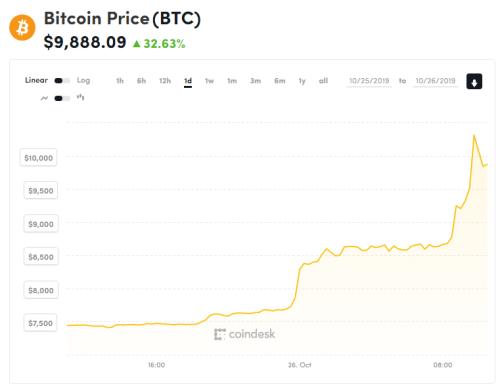Select the candlestick chart icon
Screen dimensions: 500x385
[x=80, y=97]
